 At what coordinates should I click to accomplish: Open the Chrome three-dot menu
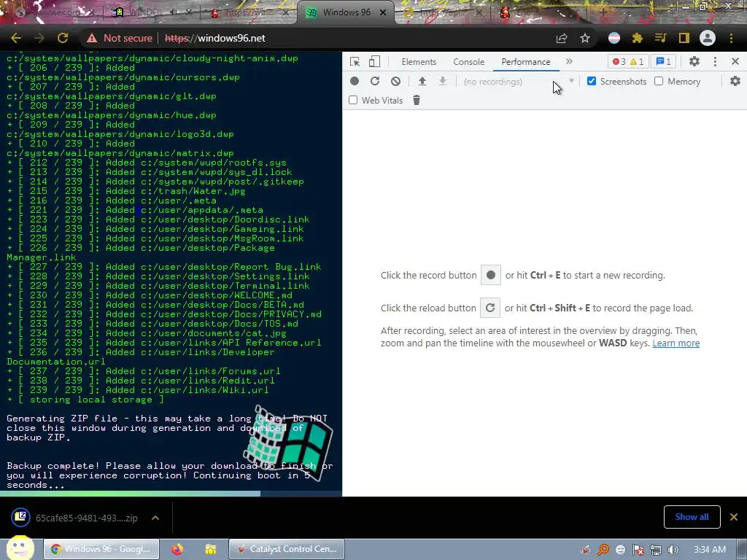pos(731,38)
